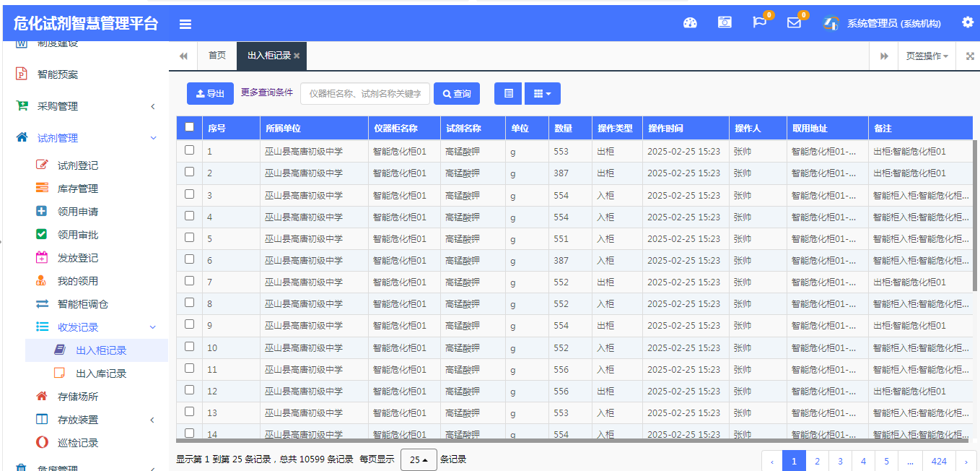Focus the keyword search input field
The width and height of the screenshot is (980, 471).
(365, 93)
